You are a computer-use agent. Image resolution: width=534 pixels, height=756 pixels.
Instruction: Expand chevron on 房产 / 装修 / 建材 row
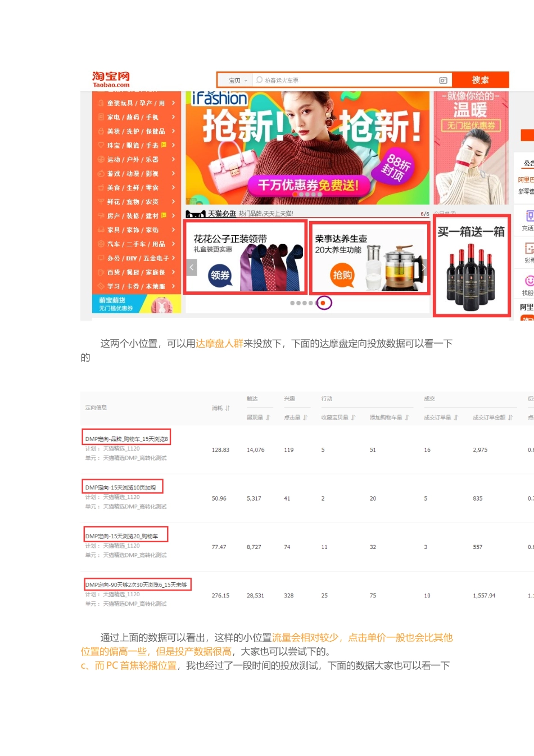(173, 215)
